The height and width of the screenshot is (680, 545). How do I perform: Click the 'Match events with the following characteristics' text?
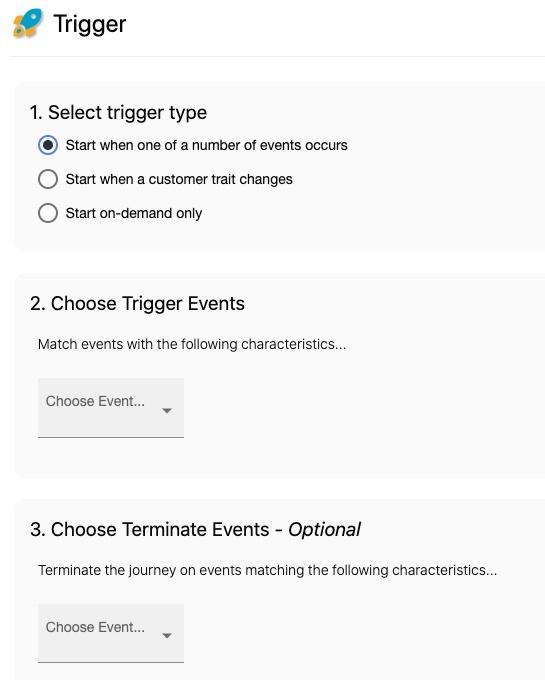192,344
